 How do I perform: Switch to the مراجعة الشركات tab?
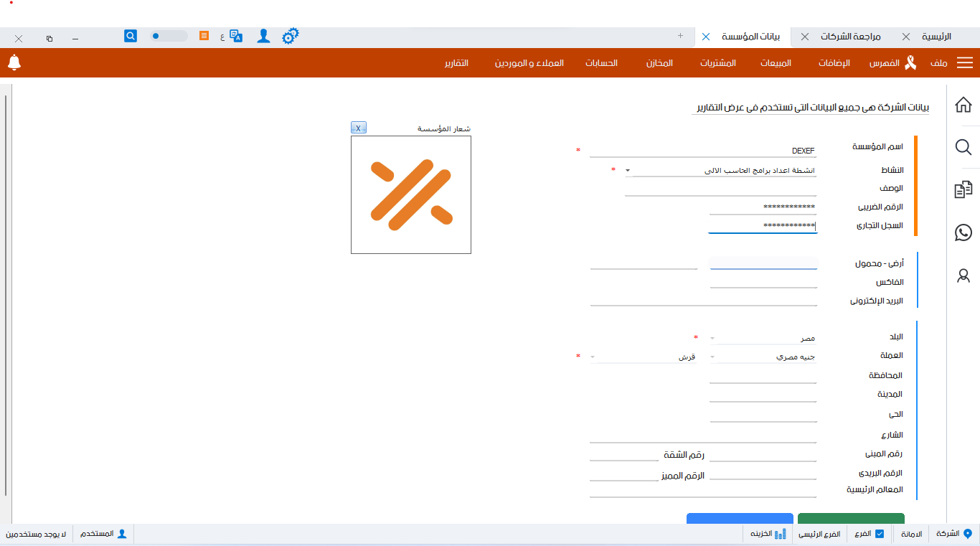point(851,37)
